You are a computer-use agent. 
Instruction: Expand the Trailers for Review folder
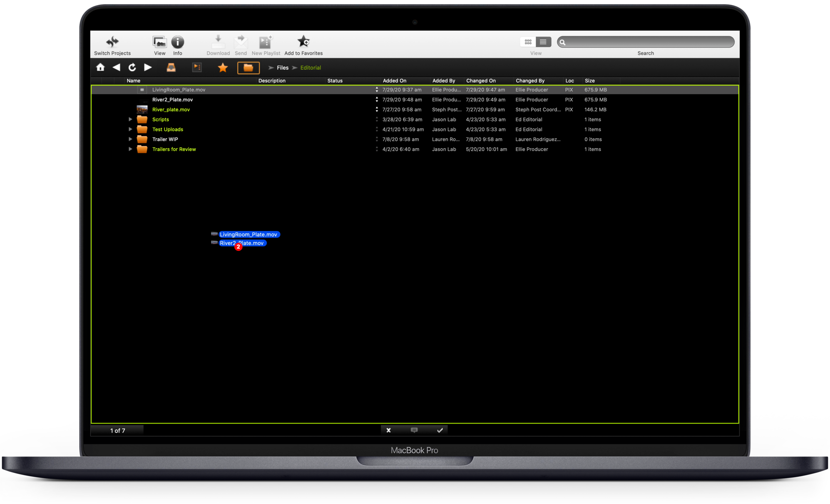130,149
